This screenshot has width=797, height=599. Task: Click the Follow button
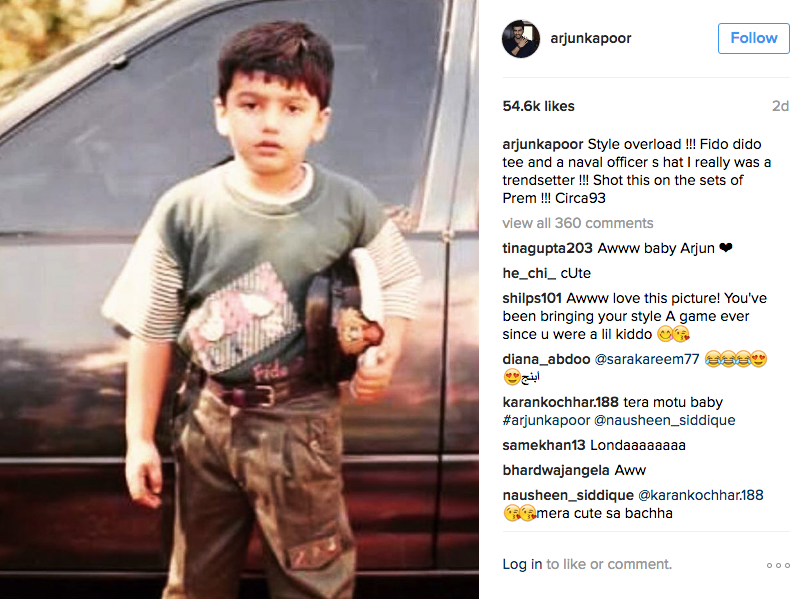(753, 38)
